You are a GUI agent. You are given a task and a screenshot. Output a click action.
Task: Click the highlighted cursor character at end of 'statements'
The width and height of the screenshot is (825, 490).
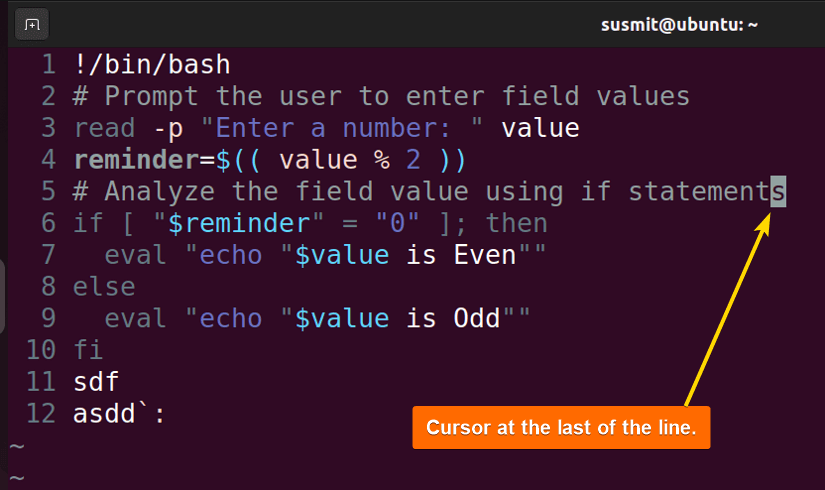point(778,191)
